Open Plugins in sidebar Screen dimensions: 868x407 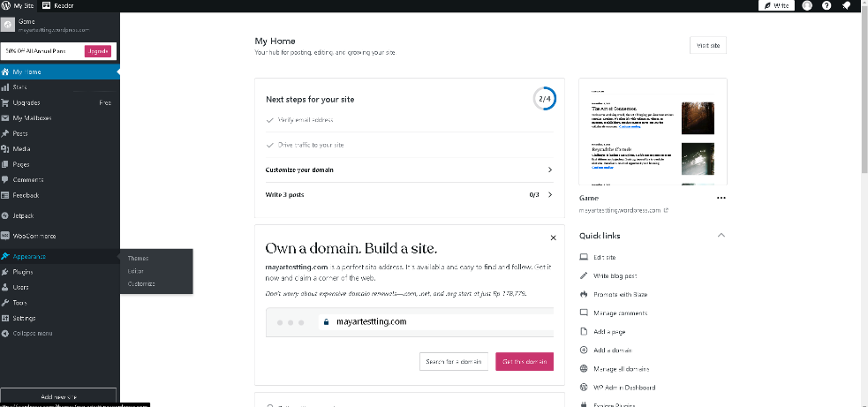click(x=60, y=272)
